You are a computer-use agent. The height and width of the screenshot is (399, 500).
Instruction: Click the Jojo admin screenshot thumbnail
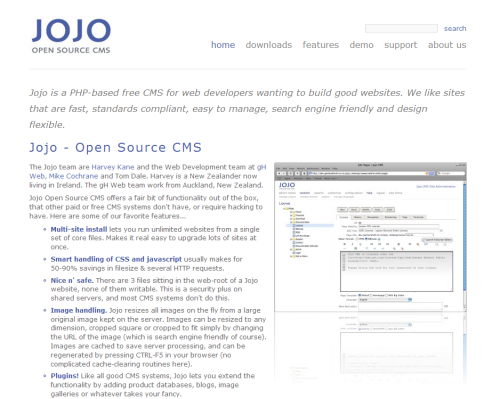(370, 237)
